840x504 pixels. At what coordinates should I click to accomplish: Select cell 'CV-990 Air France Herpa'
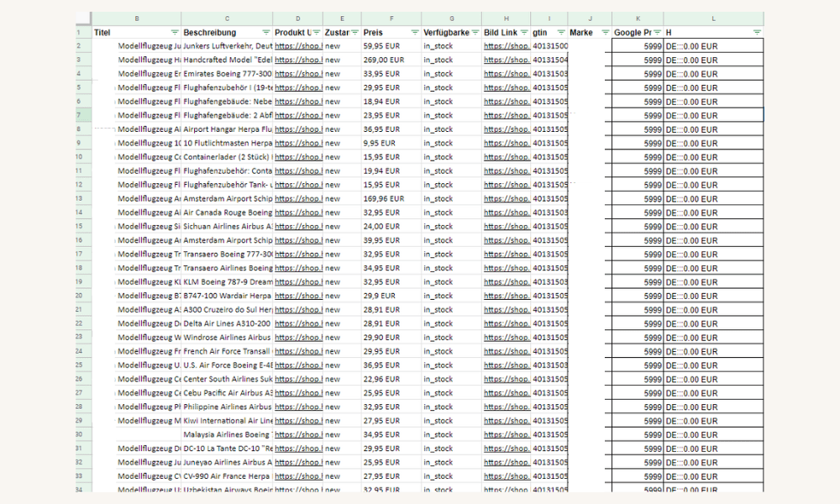click(x=227, y=476)
